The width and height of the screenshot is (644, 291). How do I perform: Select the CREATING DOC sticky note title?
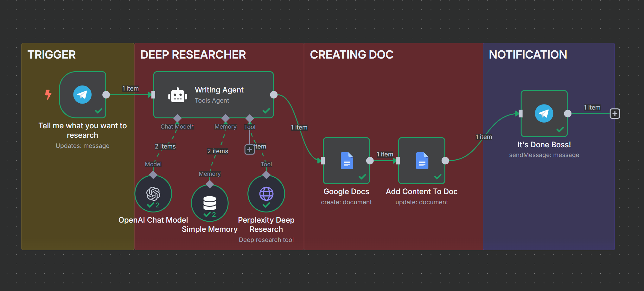(352, 55)
